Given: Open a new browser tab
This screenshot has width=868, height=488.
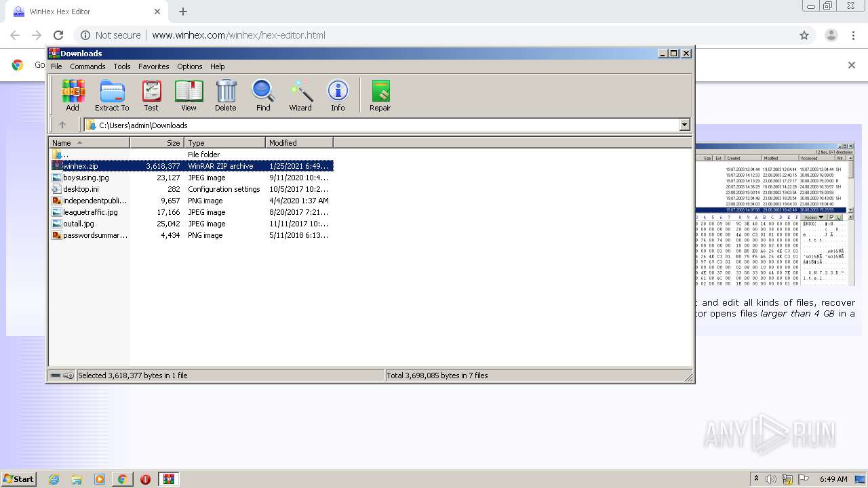Looking at the screenshot, I should (x=182, y=12).
